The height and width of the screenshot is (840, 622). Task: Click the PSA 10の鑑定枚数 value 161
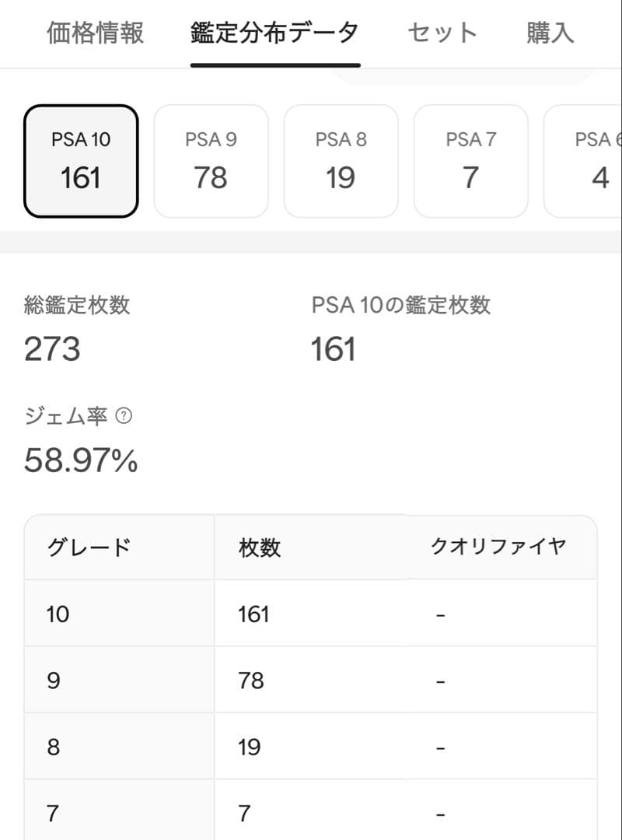coord(333,350)
